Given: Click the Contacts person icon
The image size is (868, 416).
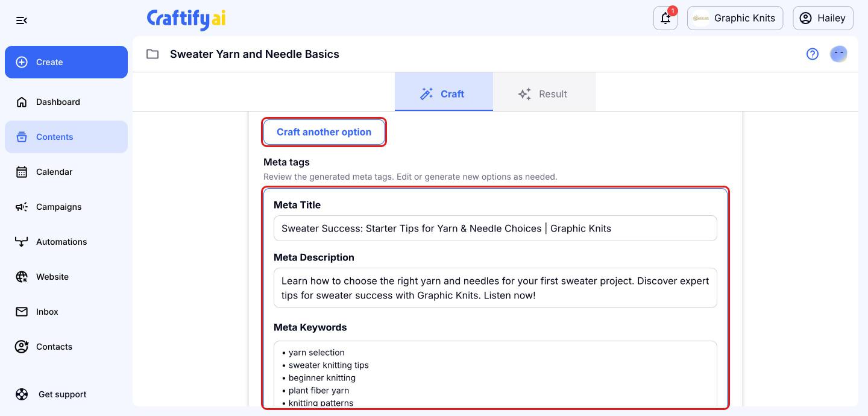Looking at the screenshot, I should tap(22, 347).
